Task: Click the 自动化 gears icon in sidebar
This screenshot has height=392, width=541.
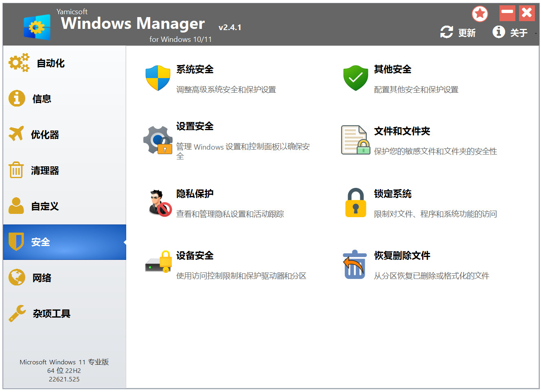Action: coord(19,63)
